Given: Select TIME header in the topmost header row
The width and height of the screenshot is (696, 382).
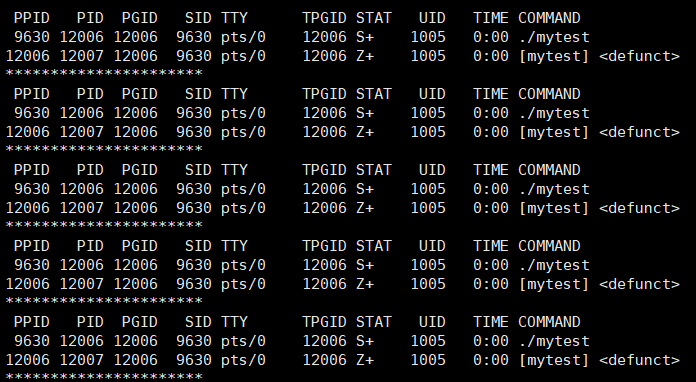Looking at the screenshot, I should pyautogui.click(x=490, y=18).
